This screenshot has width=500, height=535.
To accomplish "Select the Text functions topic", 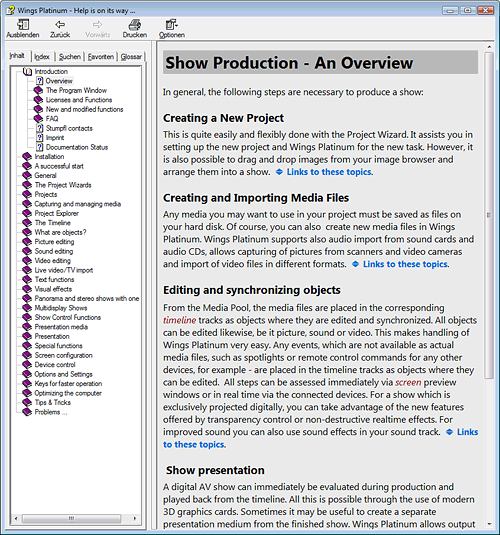I will [54, 280].
